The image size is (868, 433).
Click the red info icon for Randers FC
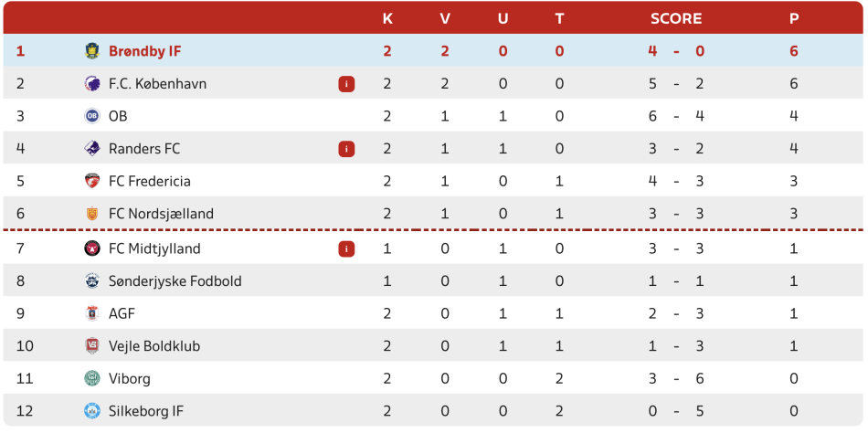(x=346, y=149)
